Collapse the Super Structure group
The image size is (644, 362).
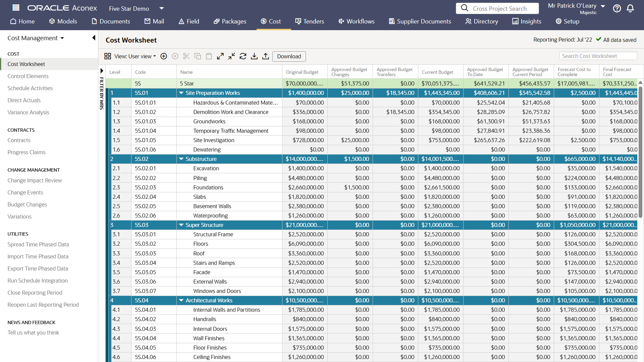(x=181, y=225)
